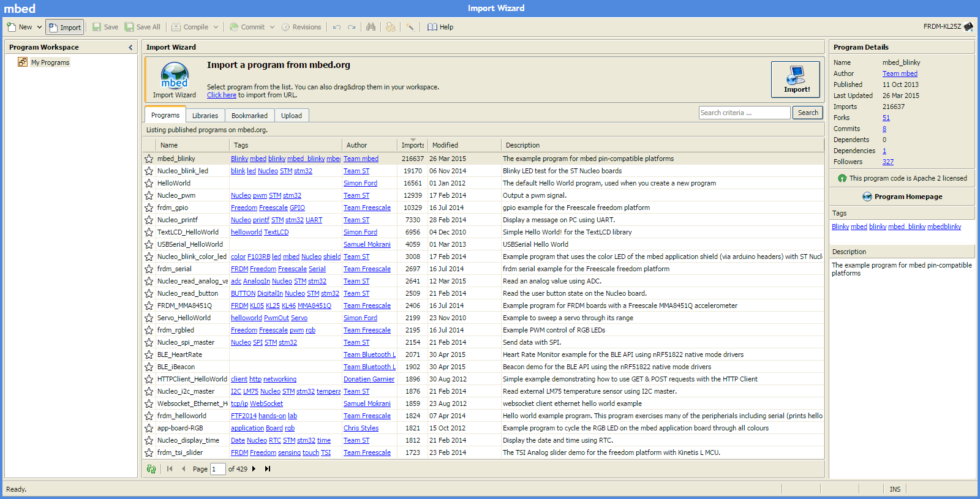This screenshot has height=499, width=980.
Task: Sort by the Name column header
Action: coord(192,145)
